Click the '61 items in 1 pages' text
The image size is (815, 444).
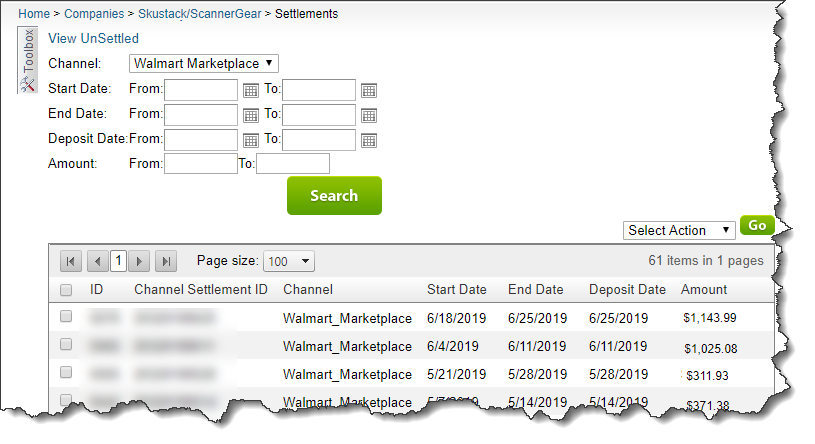point(706,260)
